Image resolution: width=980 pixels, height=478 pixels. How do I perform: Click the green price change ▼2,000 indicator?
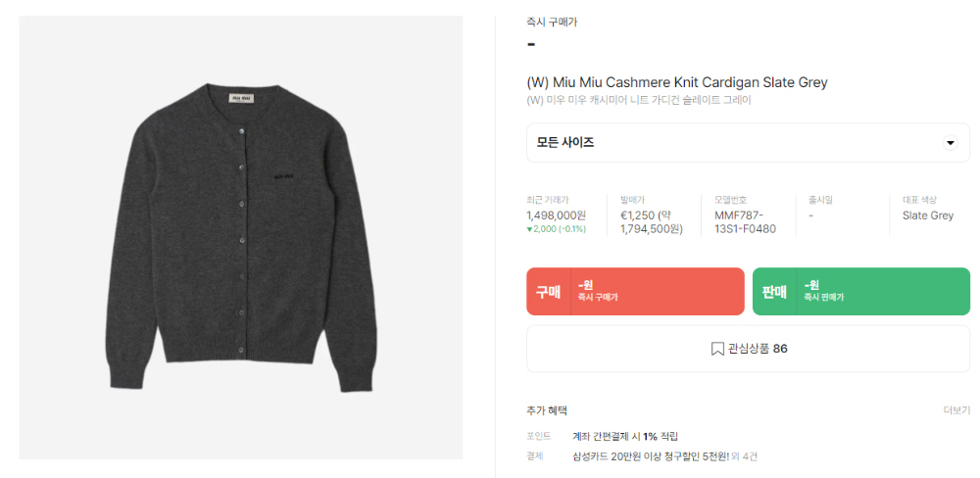(x=557, y=229)
